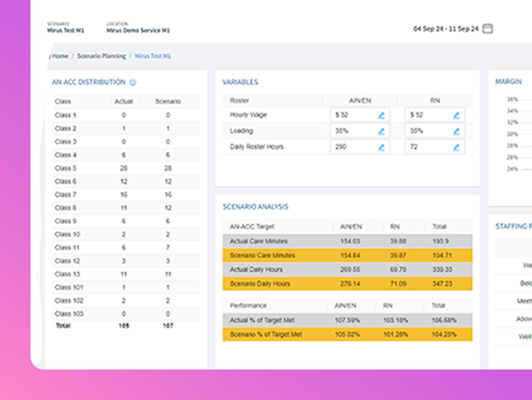Edit AIN/EN daily roster hours pencil
The height and width of the screenshot is (400, 532).
(381, 147)
